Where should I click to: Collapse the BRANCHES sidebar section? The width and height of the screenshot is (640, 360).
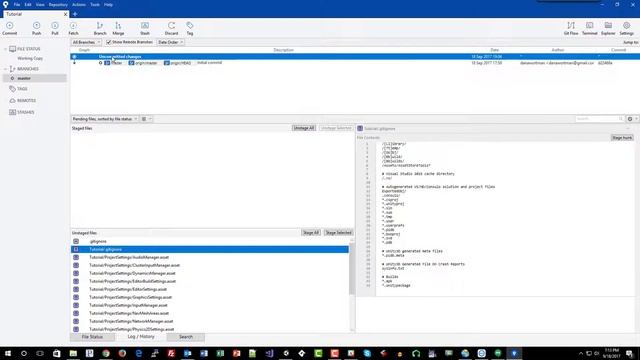pos(5,69)
